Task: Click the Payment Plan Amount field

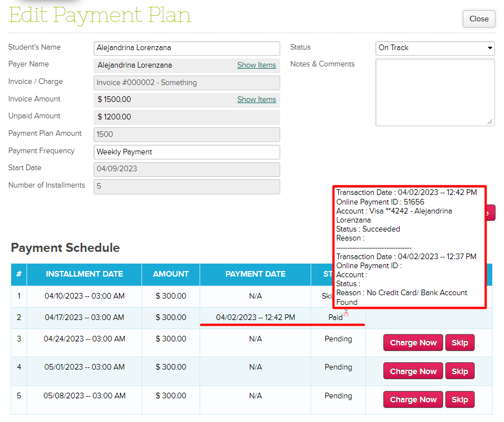Action: pyautogui.click(x=187, y=135)
